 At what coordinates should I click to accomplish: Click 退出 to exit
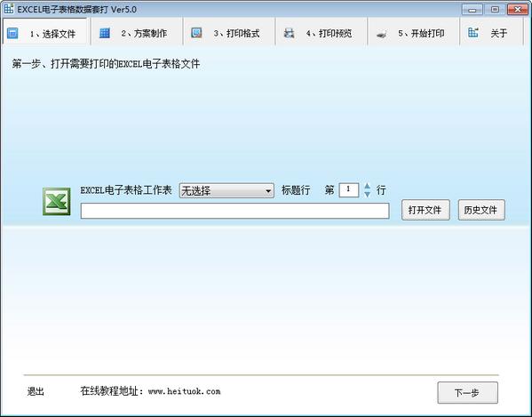click(36, 391)
